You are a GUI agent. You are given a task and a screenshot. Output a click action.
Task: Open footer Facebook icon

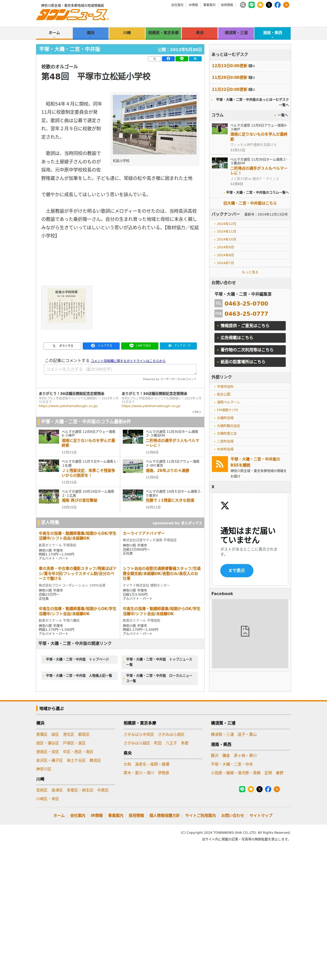click(x=268, y=789)
